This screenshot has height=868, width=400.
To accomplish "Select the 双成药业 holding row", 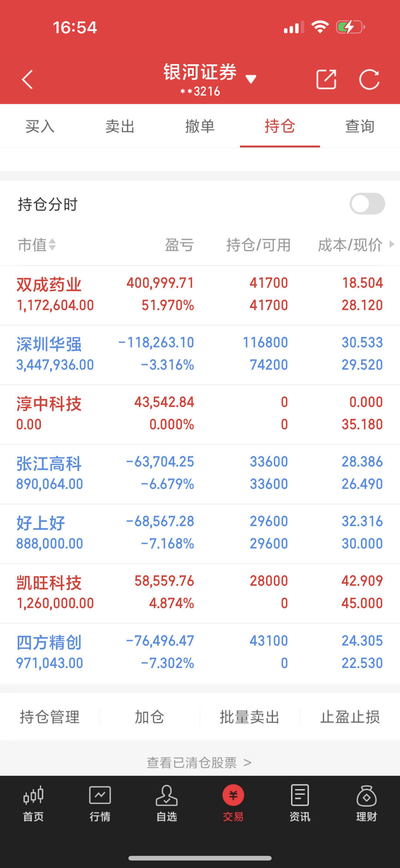I will 200,295.
